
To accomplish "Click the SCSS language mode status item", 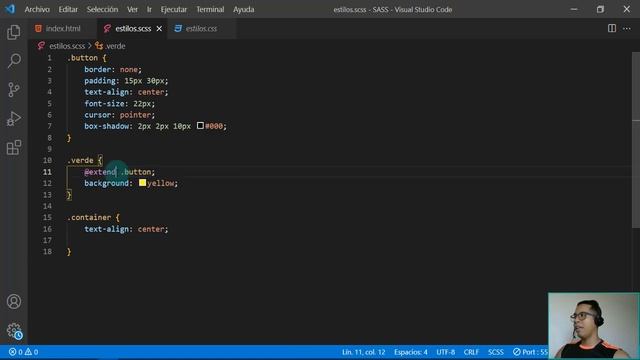I will tap(496, 352).
